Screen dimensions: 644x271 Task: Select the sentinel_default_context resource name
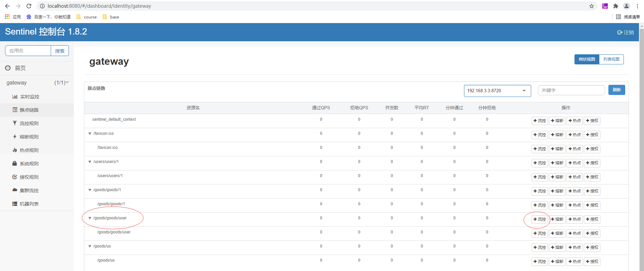114,119
